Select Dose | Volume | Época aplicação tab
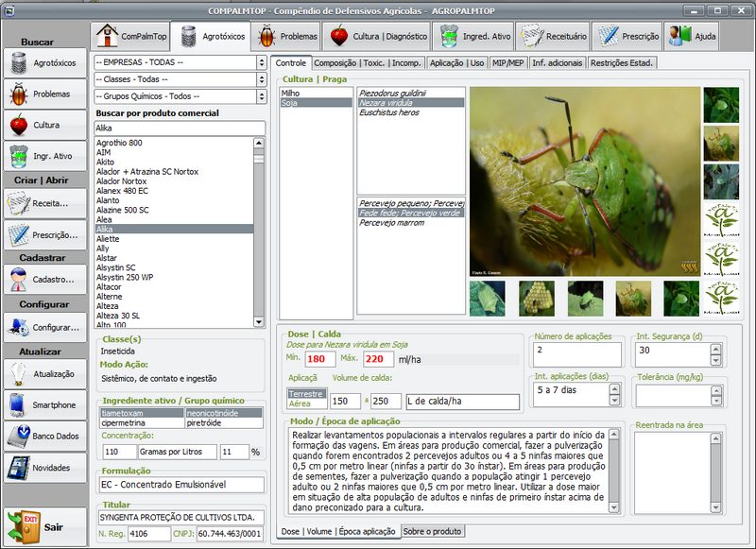756x549 pixels. 338,531
